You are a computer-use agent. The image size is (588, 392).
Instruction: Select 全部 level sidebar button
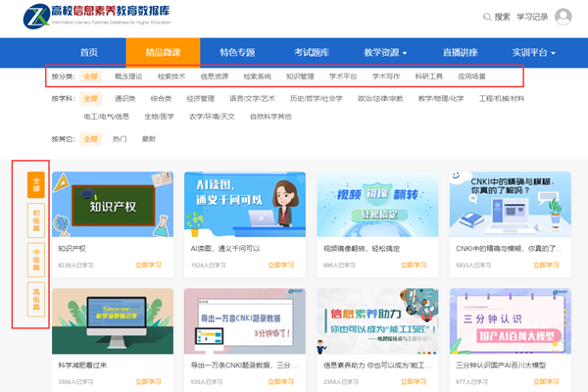pyautogui.click(x=36, y=185)
